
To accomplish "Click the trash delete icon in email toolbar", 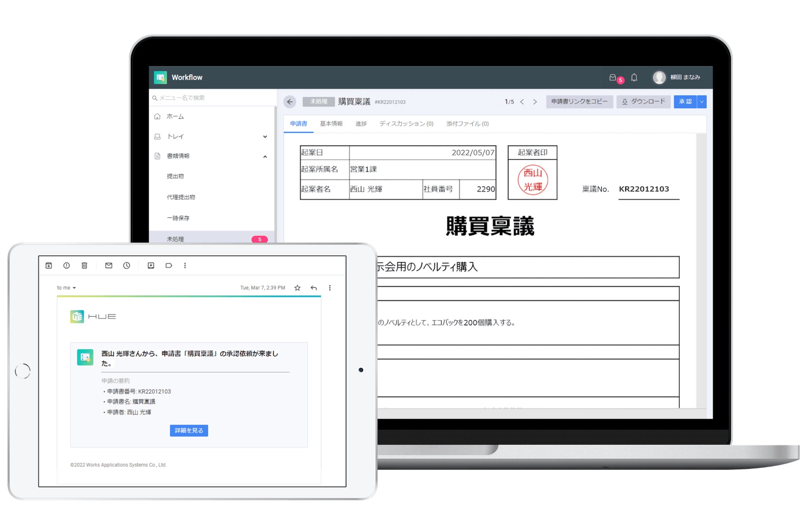I will pyautogui.click(x=84, y=265).
